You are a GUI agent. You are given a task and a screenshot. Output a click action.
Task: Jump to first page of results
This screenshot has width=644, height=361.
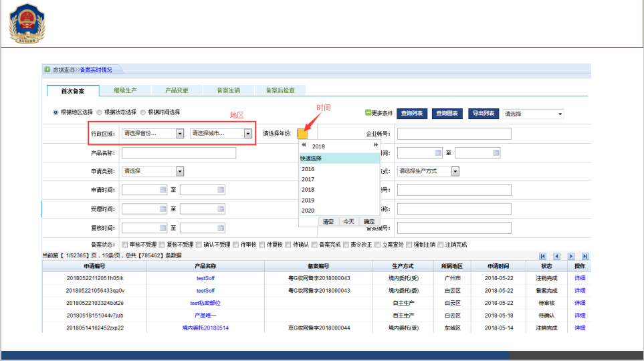[x=542, y=256]
